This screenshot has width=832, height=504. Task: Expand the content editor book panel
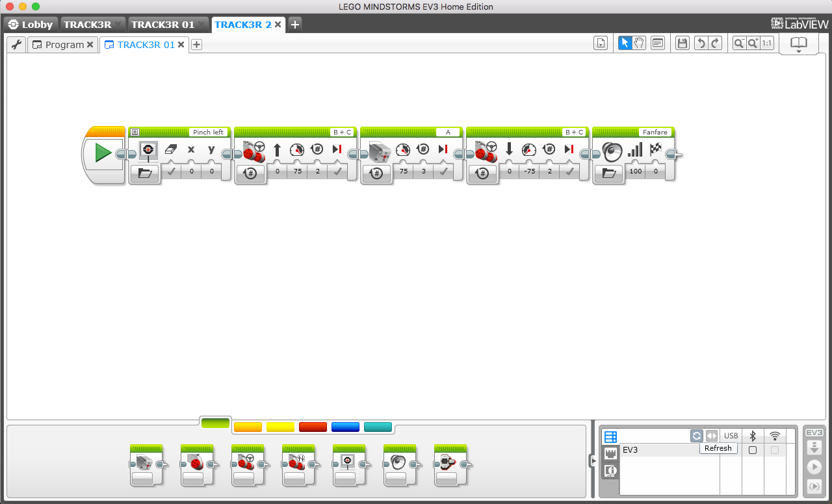pos(798,44)
